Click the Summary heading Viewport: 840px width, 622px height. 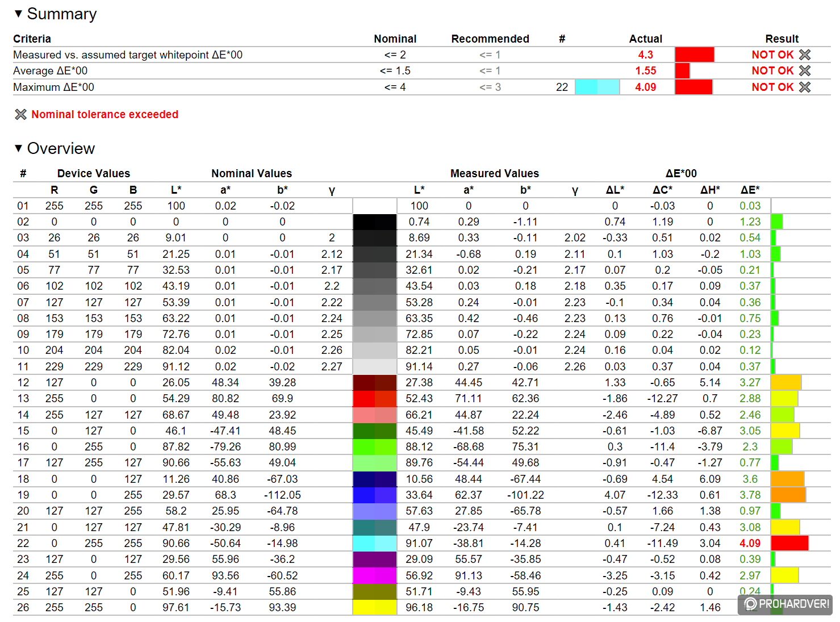pyautogui.click(x=62, y=14)
